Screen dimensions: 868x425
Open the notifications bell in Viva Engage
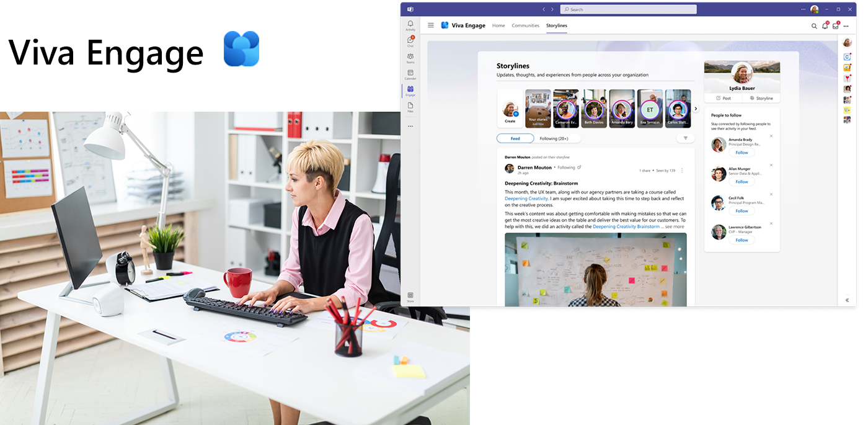(825, 26)
